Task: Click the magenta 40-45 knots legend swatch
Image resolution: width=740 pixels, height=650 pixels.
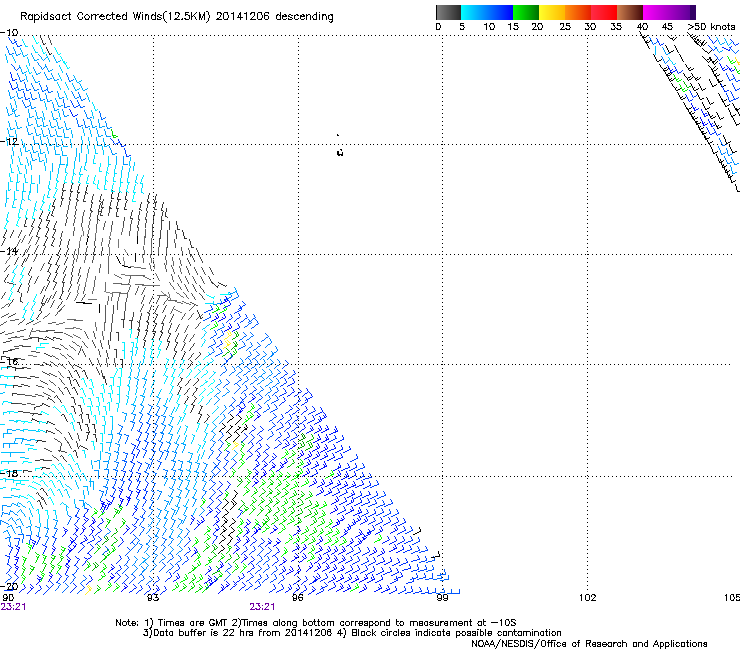Action: [656, 12]
